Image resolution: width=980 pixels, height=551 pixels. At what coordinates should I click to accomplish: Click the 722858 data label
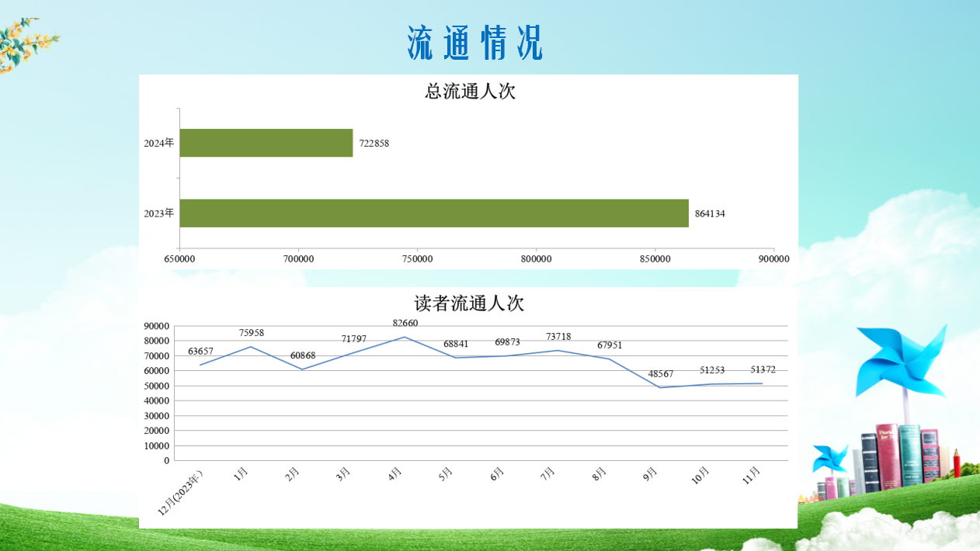coord(374,144)
